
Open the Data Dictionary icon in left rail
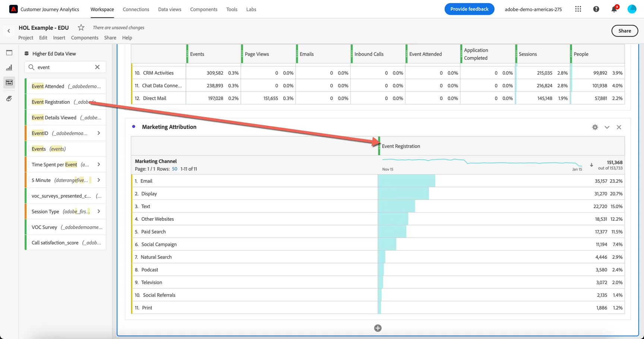point(9,98)
